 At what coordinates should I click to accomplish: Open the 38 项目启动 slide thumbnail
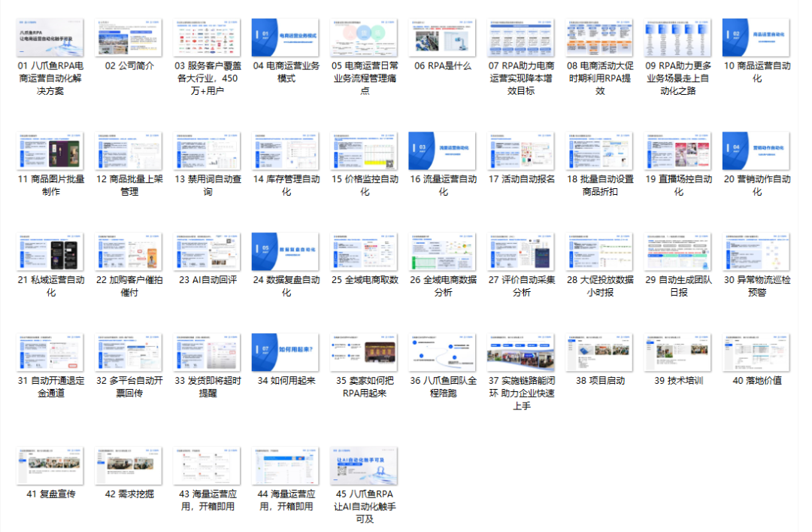click(600, 353)
